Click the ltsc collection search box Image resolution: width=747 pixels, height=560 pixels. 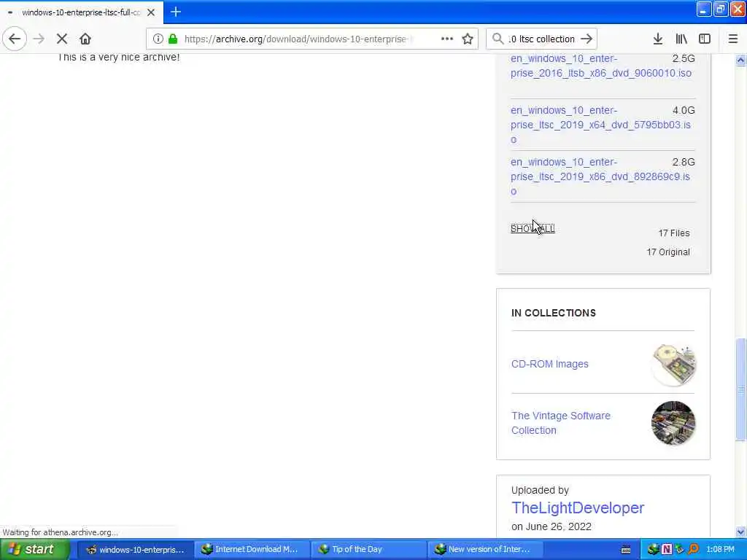click(x=542, y=39)
